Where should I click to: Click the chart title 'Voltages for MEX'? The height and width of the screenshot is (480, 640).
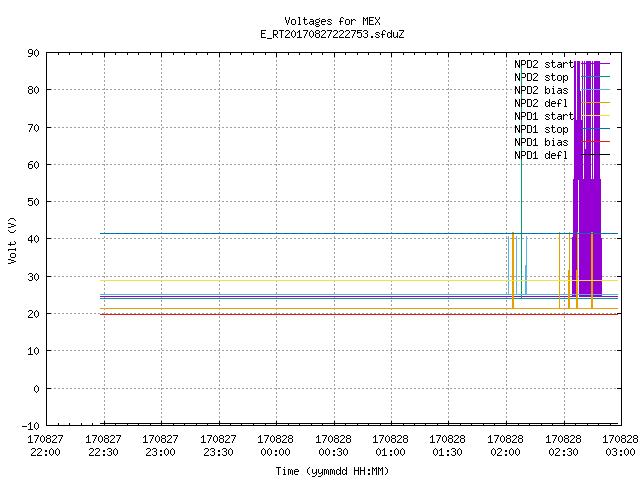332,21
